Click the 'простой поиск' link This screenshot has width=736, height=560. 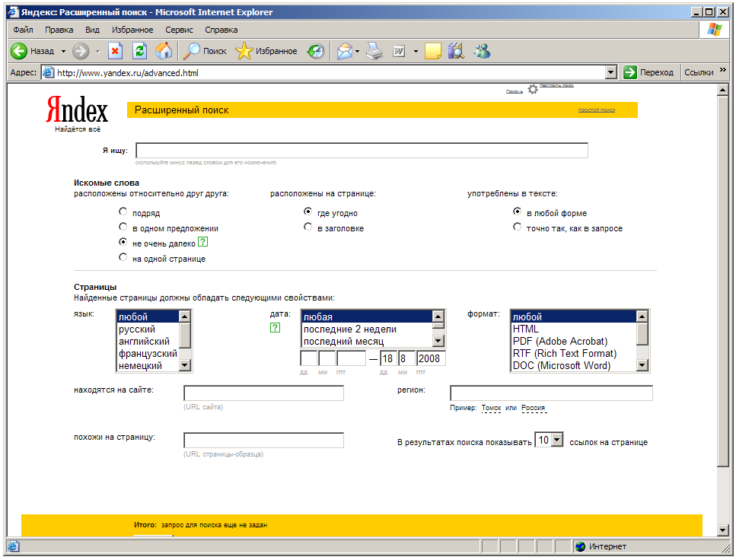tap(597, 110)
